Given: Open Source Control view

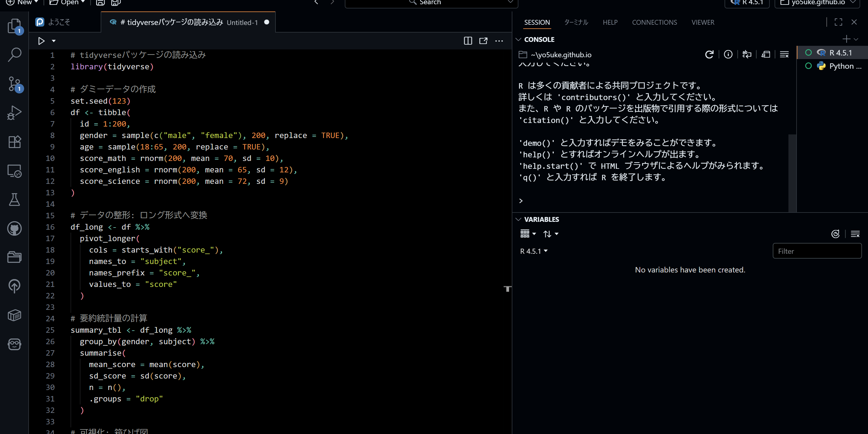Looking at the screenshot, I should pyautogui.click(x=14, y=84).
